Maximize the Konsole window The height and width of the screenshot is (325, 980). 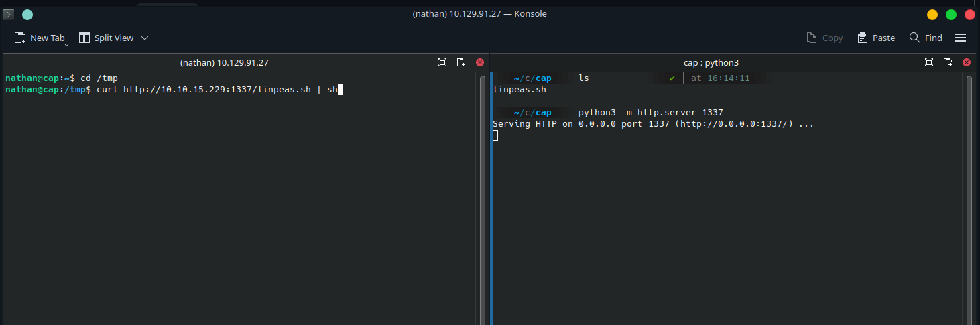[x=951, y=14]
